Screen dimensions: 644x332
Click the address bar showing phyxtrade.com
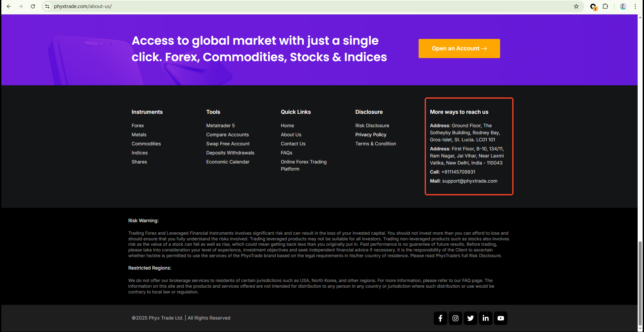[83, 6]
